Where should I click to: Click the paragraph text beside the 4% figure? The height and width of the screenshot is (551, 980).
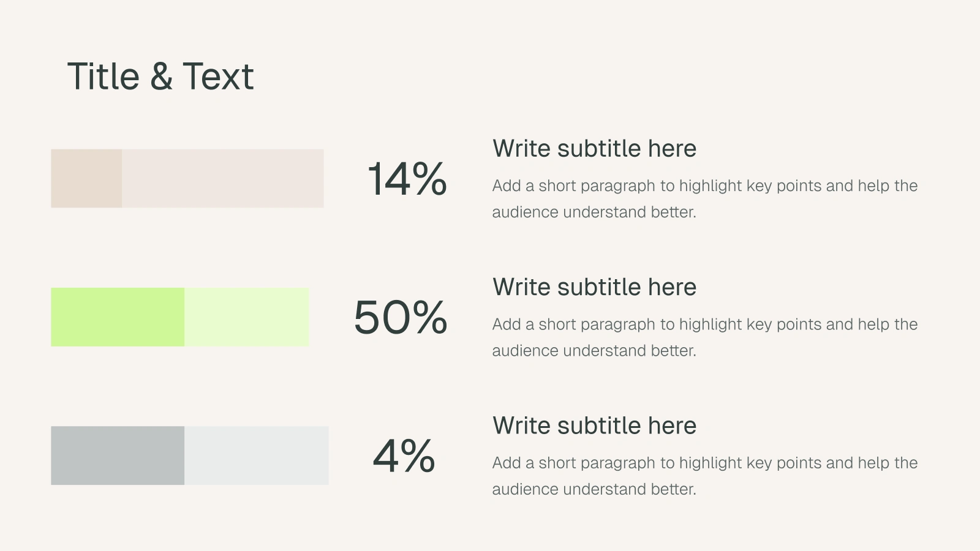pyautogui.click(x=704, y=476)
